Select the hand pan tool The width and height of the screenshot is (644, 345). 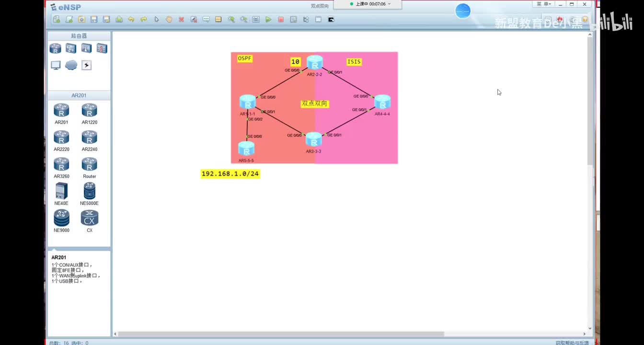[x=169, y=20]
